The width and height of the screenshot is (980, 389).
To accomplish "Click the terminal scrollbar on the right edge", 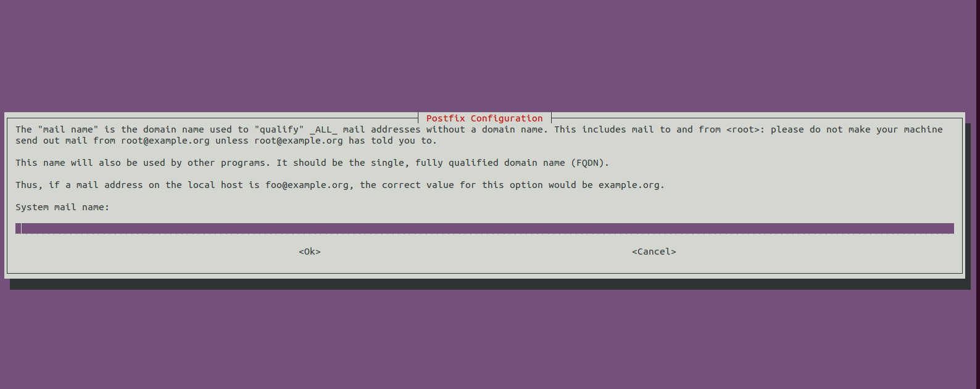I will 978,194.
